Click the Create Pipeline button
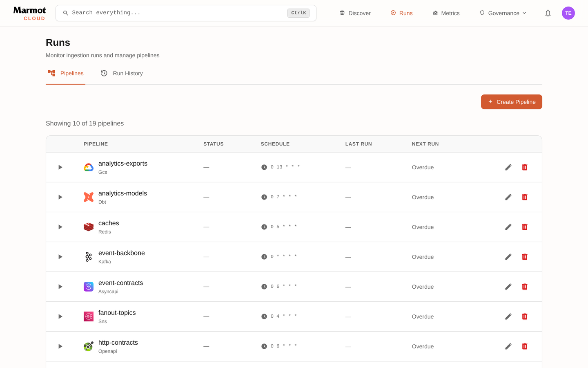Image resolution: width=588 pixels, height=368 pixels. [x=512, y=102]
